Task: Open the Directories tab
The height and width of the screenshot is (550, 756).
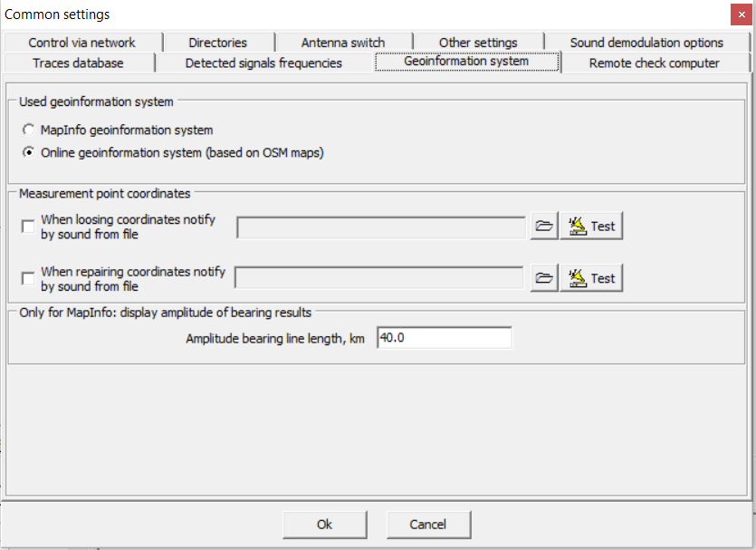Action: tap(217, 43)
